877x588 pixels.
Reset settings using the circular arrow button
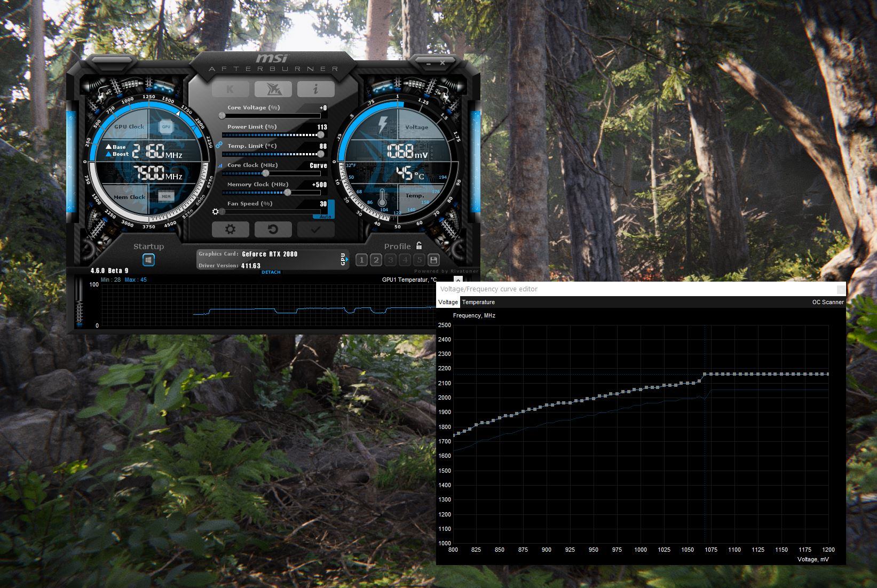pyautogui.click(x=273, y=229)
